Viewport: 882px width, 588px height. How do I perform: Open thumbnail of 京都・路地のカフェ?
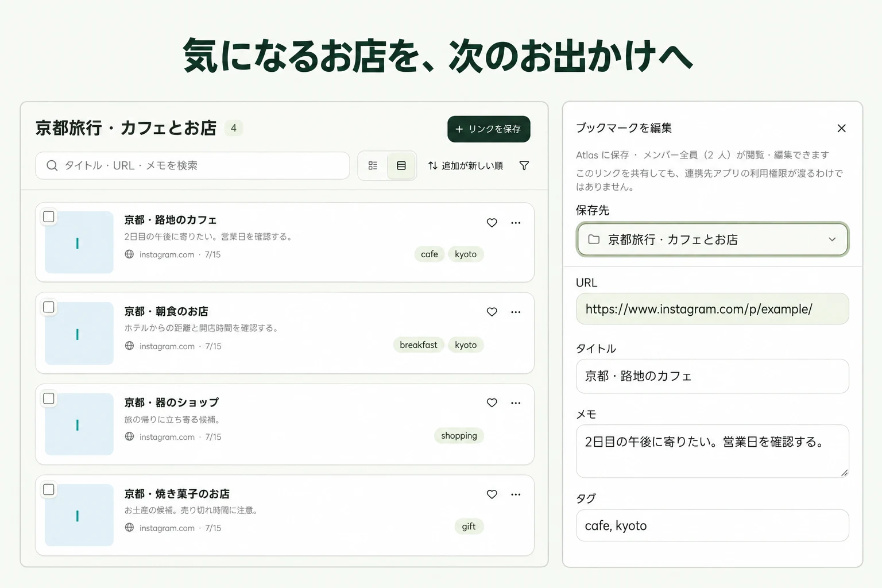click(x=79, y=242)
